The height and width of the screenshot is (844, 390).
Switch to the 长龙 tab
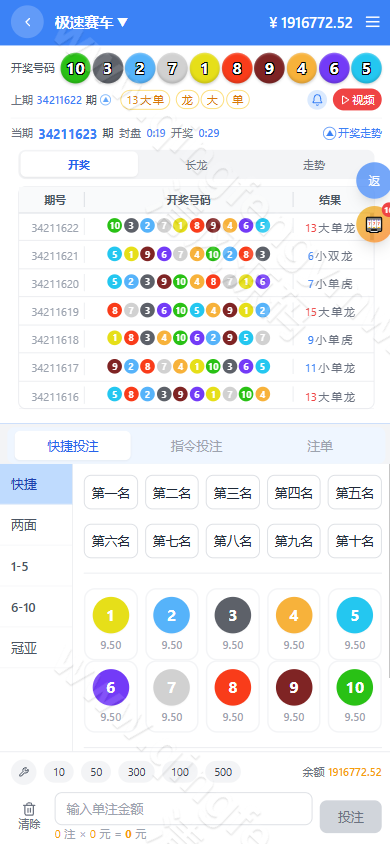pyautogui.click(x=196, y=165)
